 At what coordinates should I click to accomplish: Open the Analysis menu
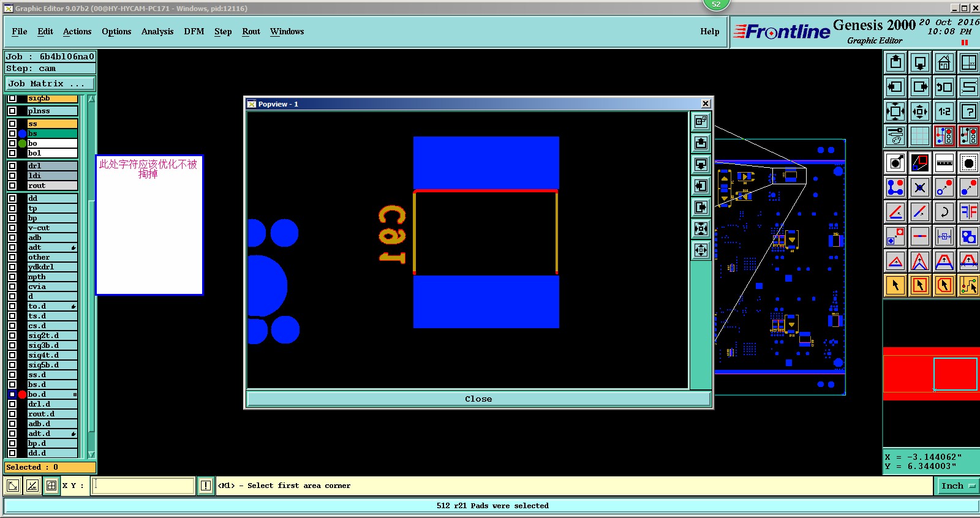(x=157, y=31)
